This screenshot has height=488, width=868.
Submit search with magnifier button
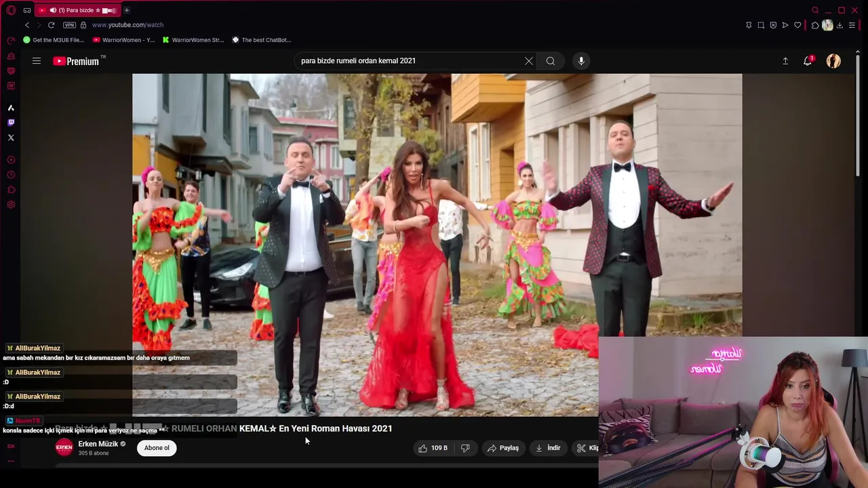coord(551,61)
